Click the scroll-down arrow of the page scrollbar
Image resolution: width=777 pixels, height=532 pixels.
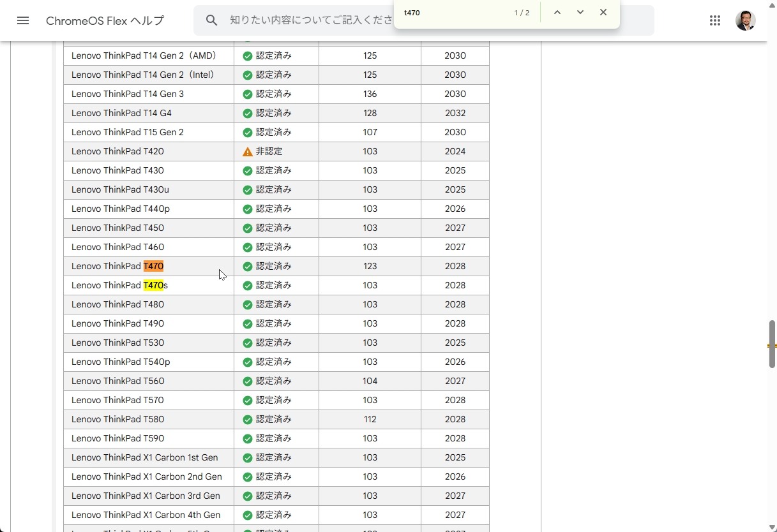772,527
